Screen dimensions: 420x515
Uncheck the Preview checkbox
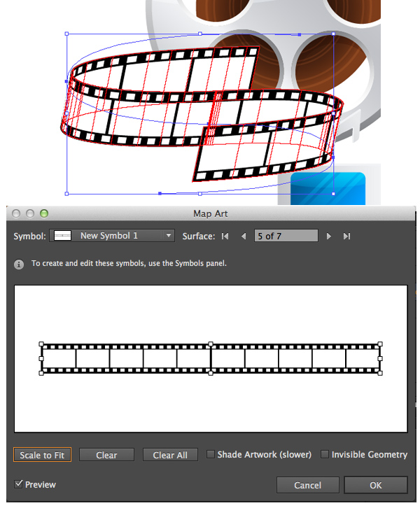coord(18,484)
